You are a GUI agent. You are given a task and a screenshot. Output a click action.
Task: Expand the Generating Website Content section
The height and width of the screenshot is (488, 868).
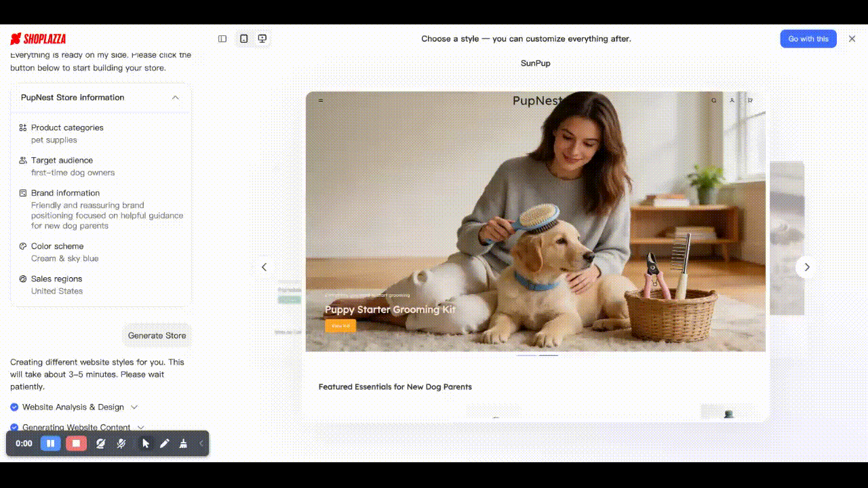tap(140, 427)
